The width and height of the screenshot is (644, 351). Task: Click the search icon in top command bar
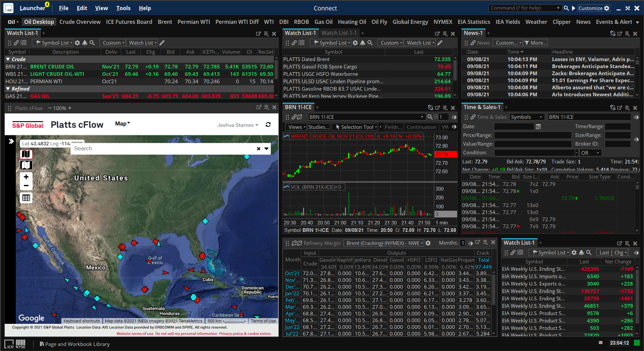click(x=566, y=8)
